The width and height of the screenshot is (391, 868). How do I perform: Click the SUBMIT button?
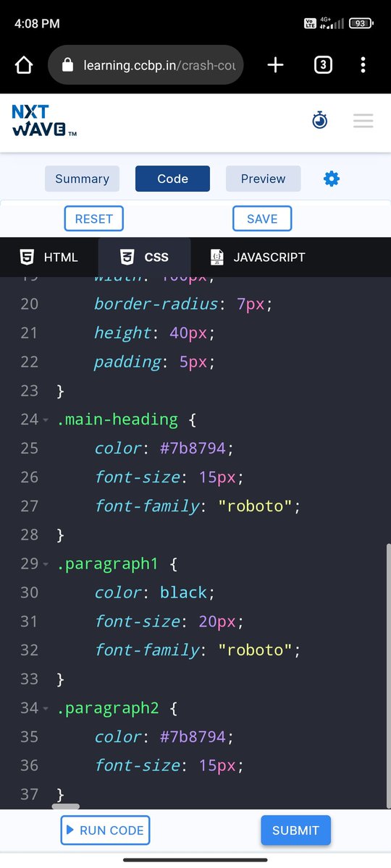tap(295, 830)
